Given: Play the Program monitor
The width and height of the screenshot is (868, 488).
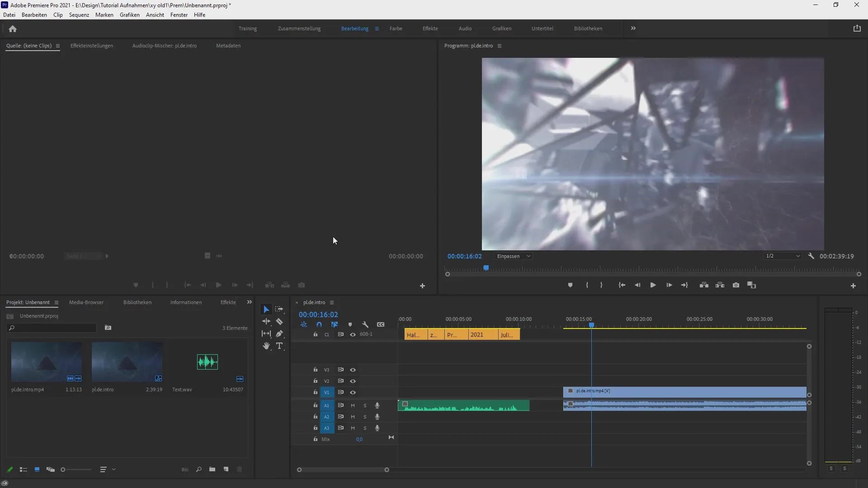Looking at the screenshot, I should click(653, 285).
